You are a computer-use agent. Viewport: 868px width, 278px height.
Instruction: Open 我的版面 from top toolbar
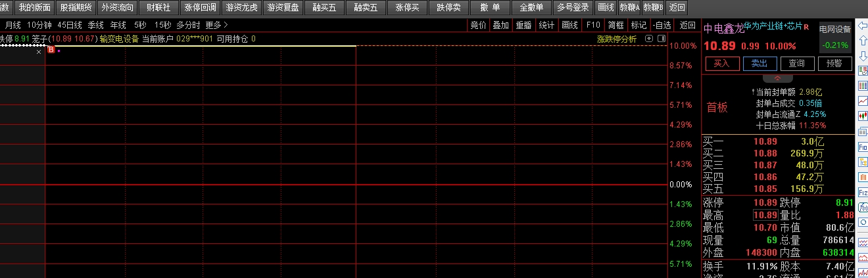[34, 8]
